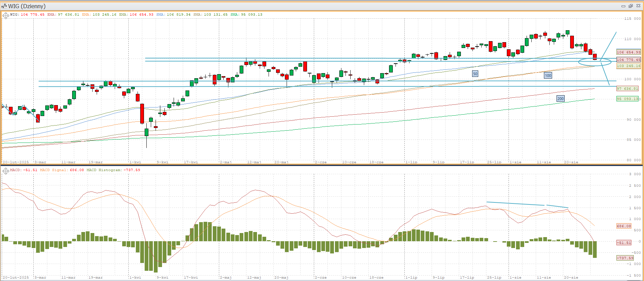
Task: Select the '50' moving average text label
Action: [475, 74]
